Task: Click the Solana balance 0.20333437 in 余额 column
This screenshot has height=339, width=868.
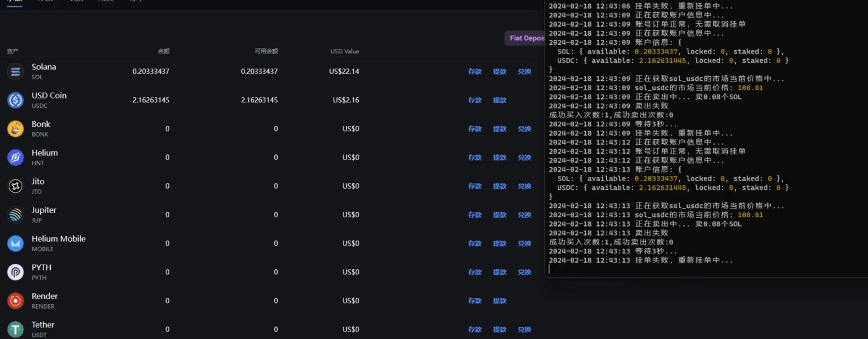Action: (x=151, y=71)
